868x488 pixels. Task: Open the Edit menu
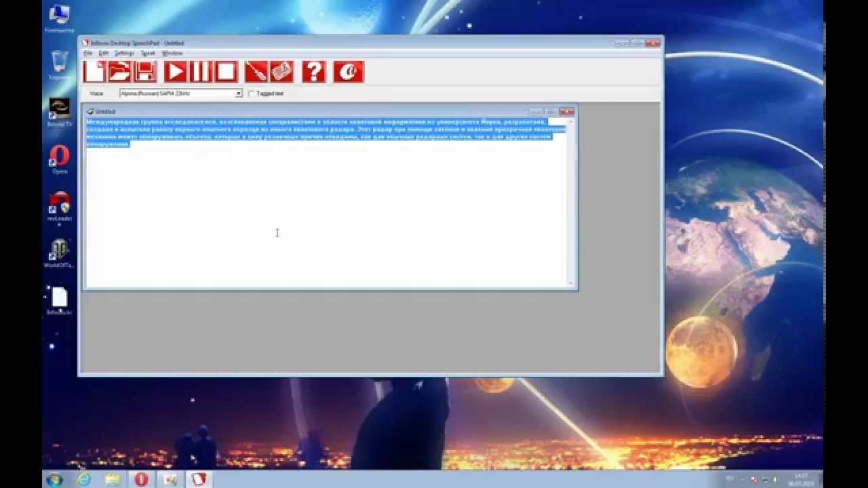pyautogui.click(x=104, y=53)
